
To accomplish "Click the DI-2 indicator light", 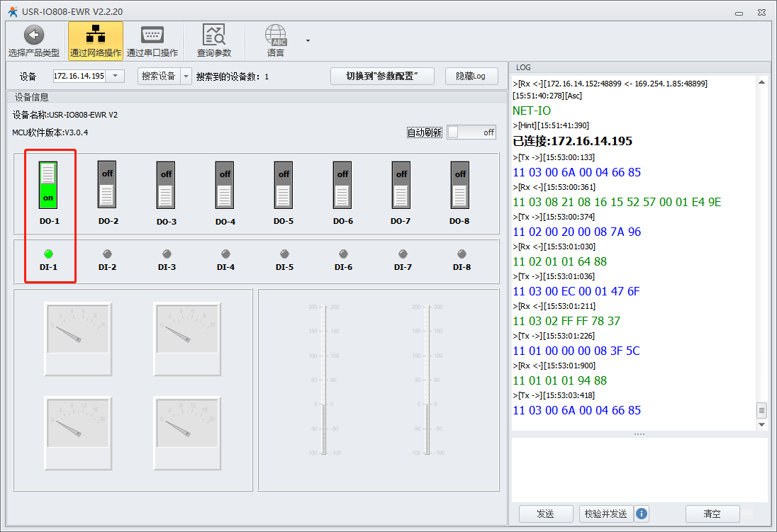I will tap(107, 254).
